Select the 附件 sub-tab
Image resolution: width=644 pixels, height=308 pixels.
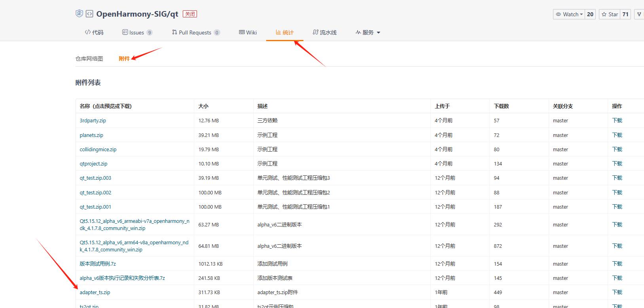tap(124, 59)
